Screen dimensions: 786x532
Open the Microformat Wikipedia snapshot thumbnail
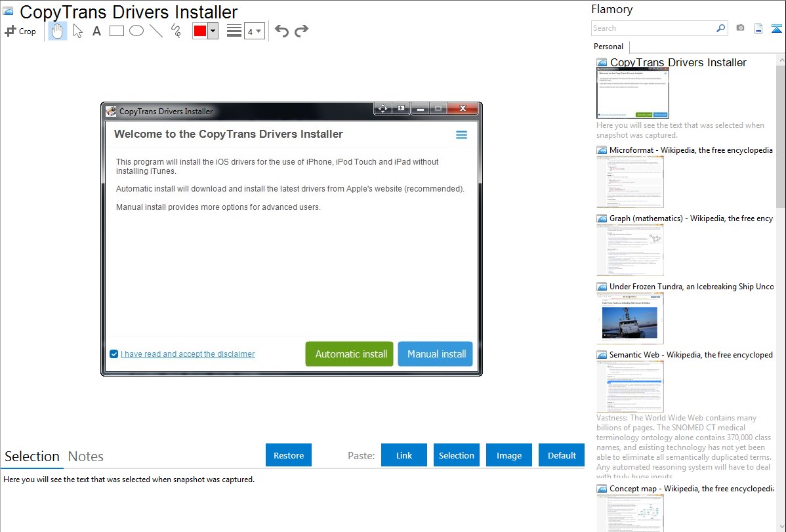(x=630, y=182)
